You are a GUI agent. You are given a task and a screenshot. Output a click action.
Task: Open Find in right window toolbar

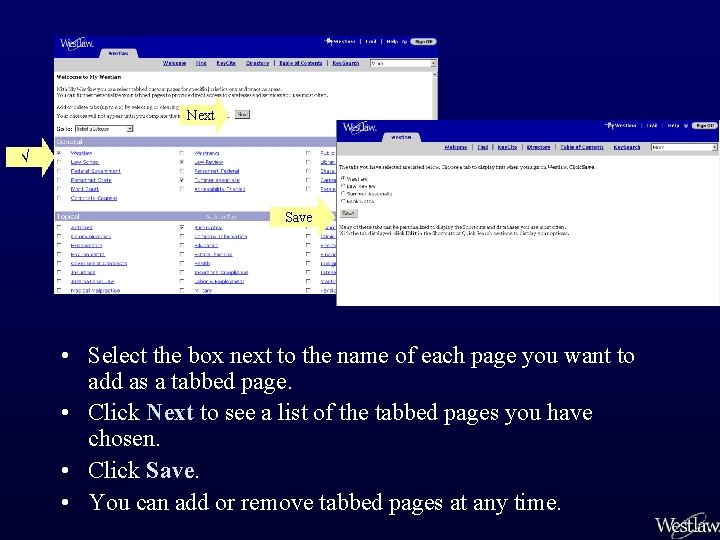click(483, 147)
